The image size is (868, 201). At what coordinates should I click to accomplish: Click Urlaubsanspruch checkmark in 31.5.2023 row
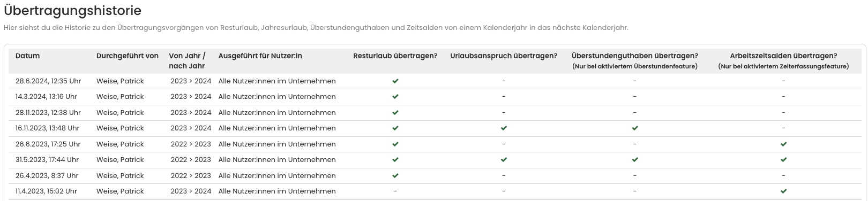[x=504, y=160]
